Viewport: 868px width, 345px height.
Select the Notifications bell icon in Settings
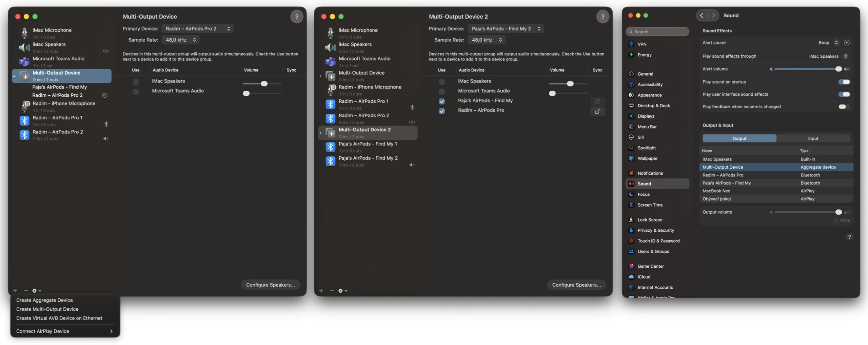(x=631, y=173)
